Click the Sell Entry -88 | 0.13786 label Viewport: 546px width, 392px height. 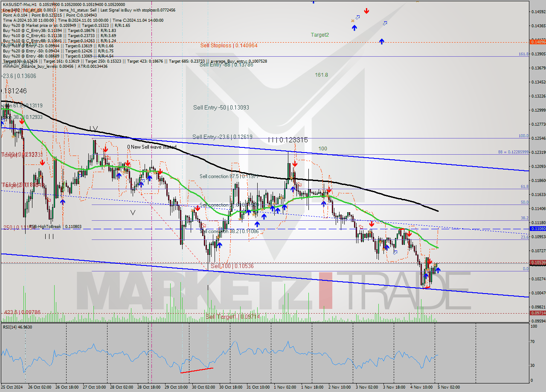[226, 65]
